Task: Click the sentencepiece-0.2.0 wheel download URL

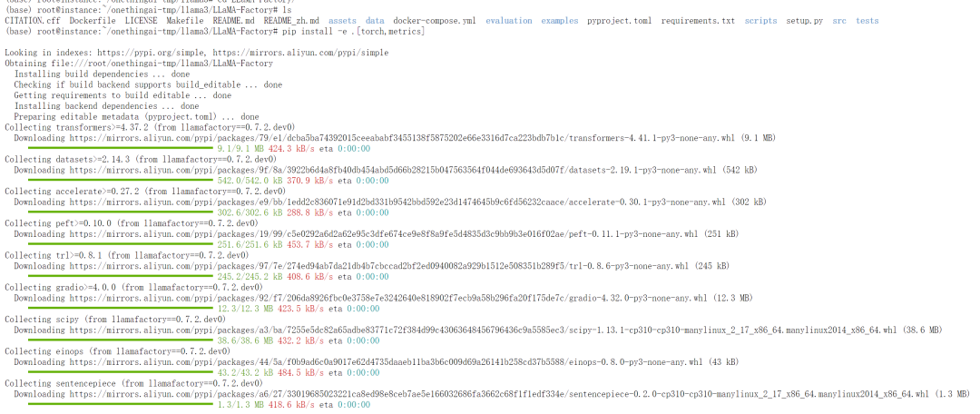Action: point(498,393)
